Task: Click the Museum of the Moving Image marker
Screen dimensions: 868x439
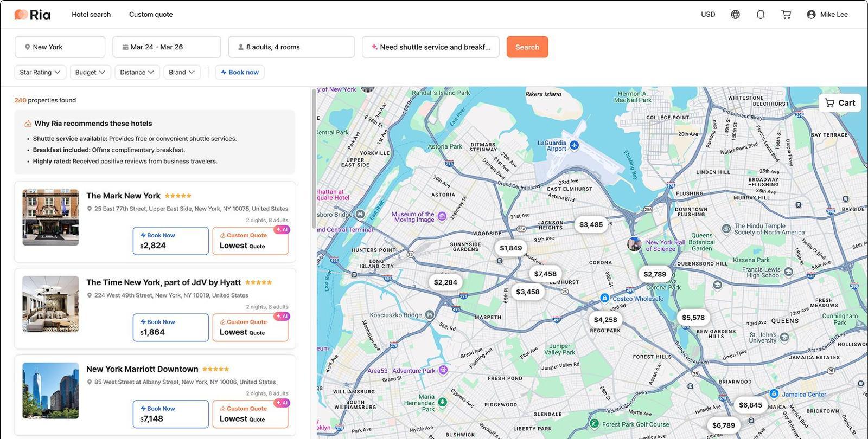Action: coord(442,217)
